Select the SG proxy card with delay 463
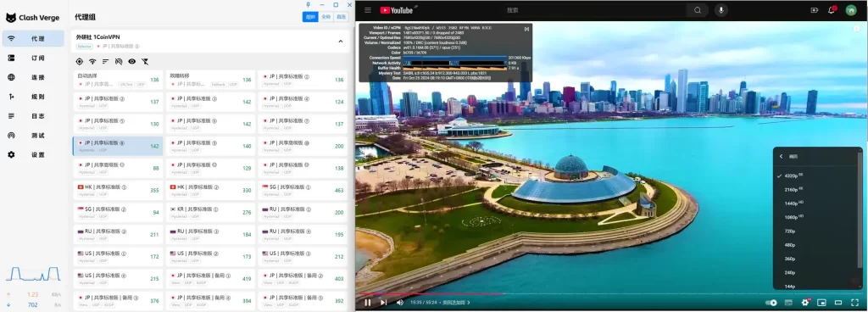Viewport: 868px width, 312px height. coord(303,190)
